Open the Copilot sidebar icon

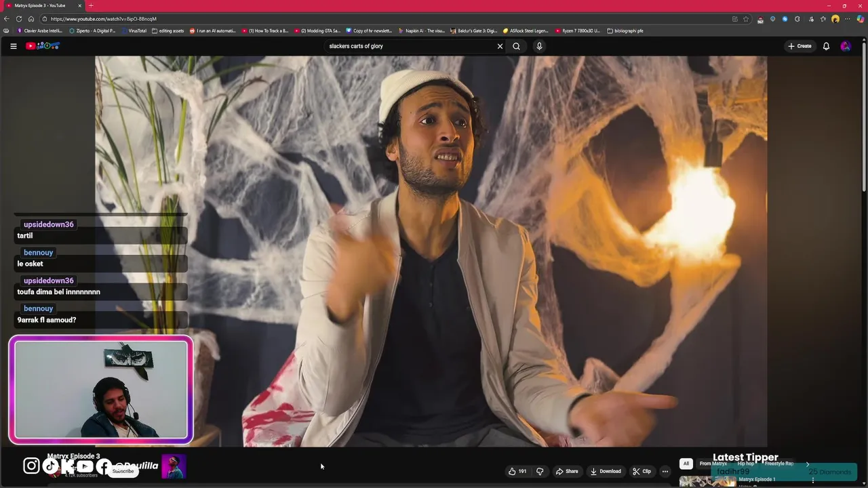pyautogui.click(x=860, y=19)
